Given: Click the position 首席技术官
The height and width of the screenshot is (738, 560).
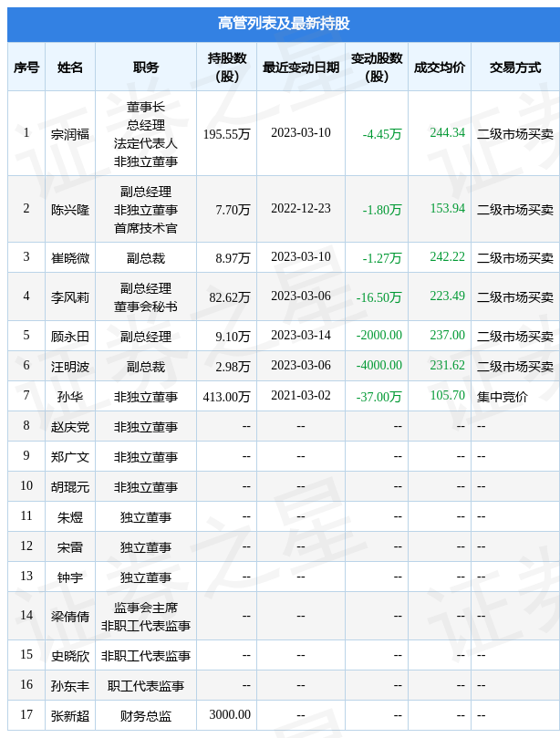Looking at the screenshot, I should tap(145, 228).
